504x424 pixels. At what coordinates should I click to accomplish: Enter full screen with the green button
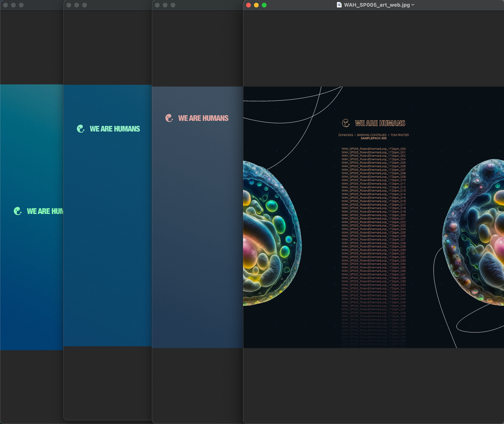click(264, 5)
